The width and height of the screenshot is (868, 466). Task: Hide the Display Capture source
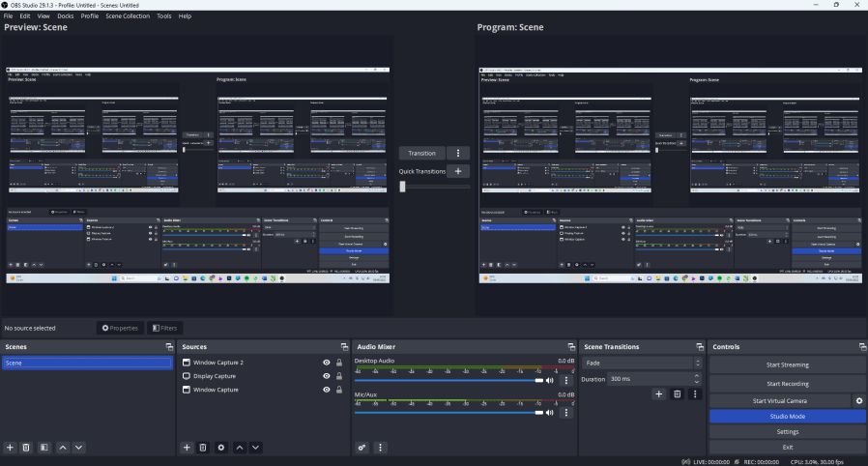327,376
